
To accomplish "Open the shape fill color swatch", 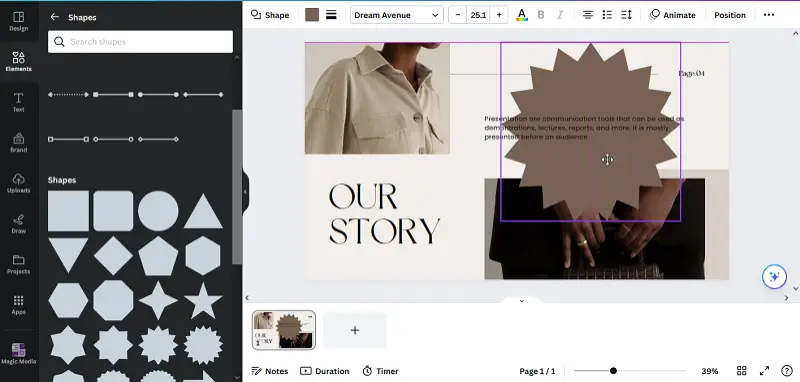I will coord(312,15).
